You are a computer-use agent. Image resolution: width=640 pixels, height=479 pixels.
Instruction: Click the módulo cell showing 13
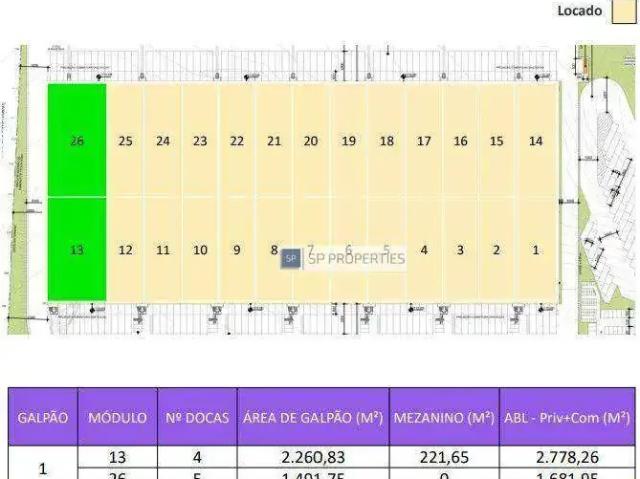(118, 457)
